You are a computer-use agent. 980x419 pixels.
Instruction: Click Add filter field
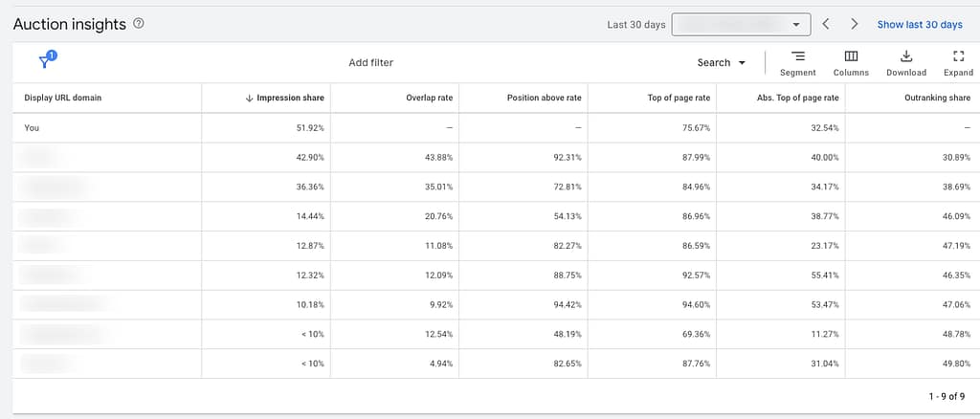pyautogui.click(x=370, y=63)
